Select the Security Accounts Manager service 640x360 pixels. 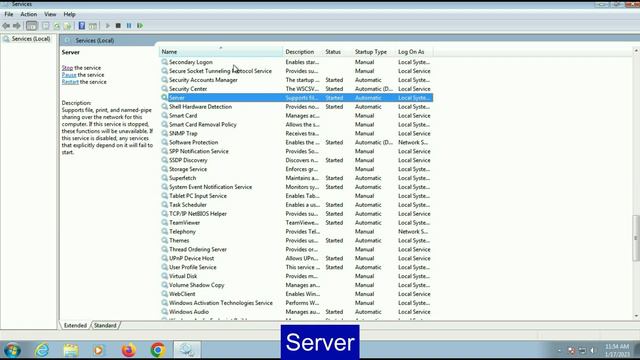click(x=296, y=80)
